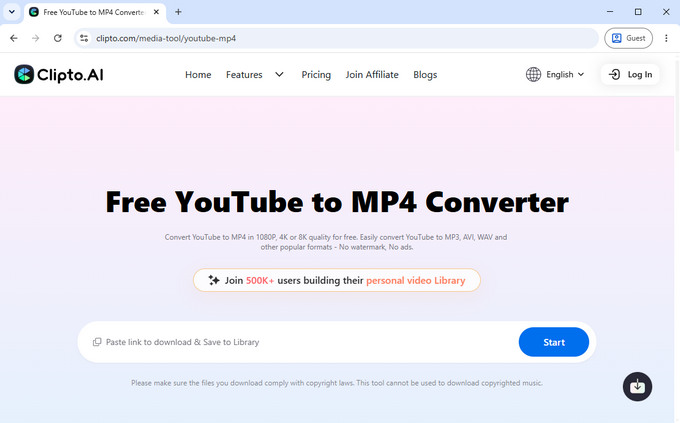Open the tab search dropdown arrow

12,12
